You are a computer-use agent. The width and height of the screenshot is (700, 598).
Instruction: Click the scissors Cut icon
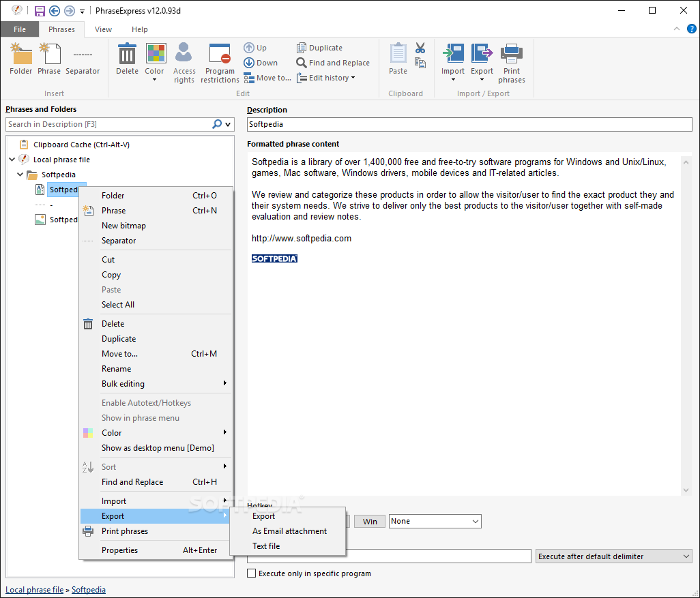click(420, 48)
